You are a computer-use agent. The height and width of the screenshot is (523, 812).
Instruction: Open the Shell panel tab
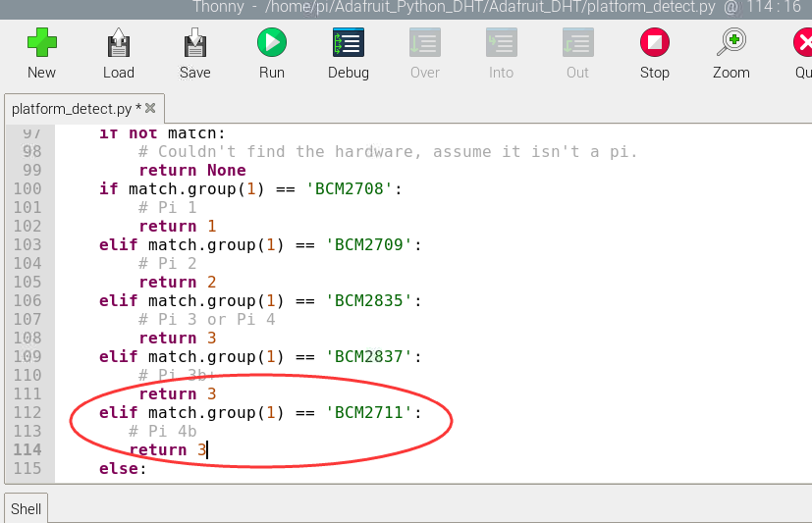pos(26,508)
